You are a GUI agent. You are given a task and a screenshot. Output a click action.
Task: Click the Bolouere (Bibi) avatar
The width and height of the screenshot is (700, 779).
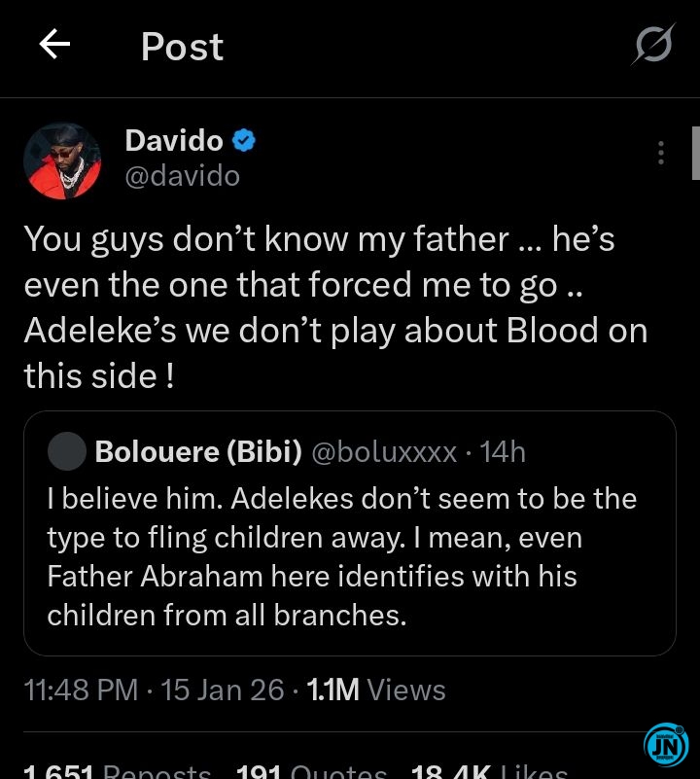66,451
